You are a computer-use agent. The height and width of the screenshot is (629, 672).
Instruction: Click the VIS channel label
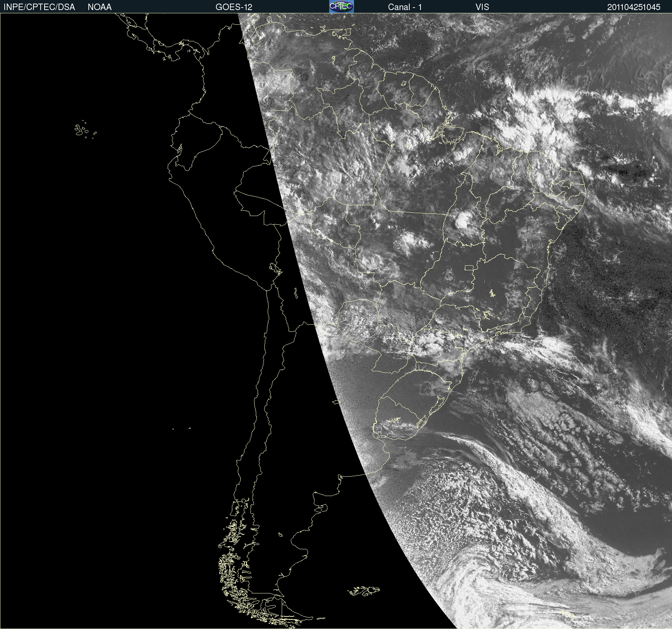482,7
